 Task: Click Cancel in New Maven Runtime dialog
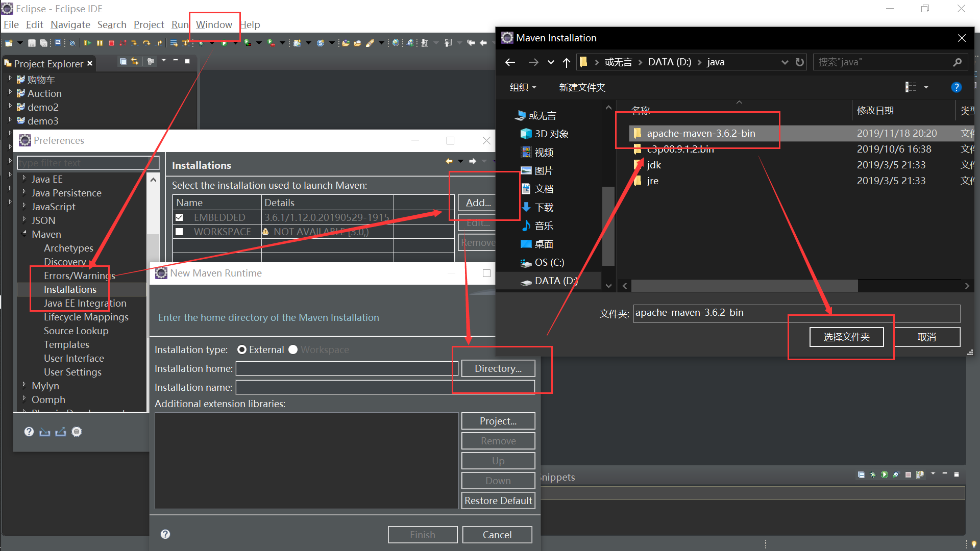pos(497,535)
